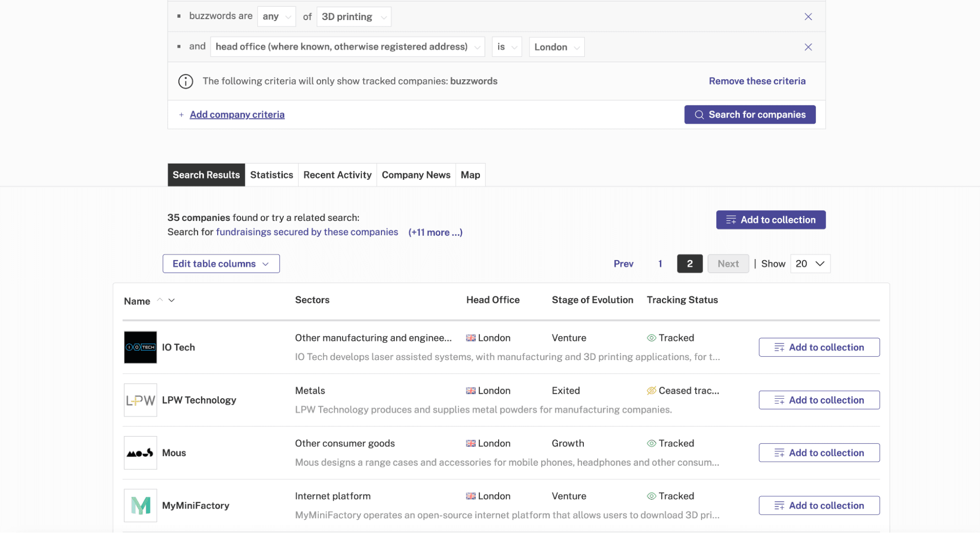This screenshot has height=533, width=980.
Task: Click the Tracked eye icon for MyMiniFactory
Action: (652, 496)
